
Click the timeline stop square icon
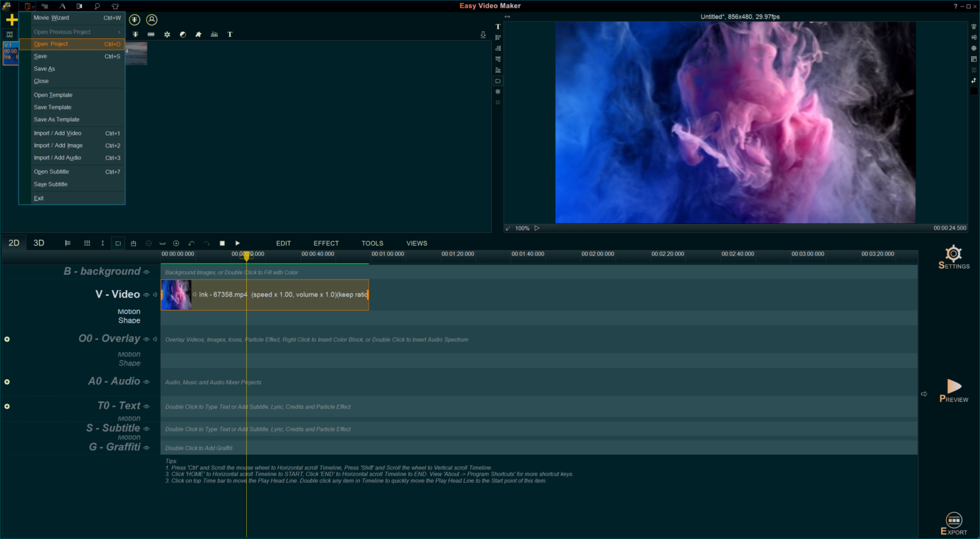(x=222, y=243)
